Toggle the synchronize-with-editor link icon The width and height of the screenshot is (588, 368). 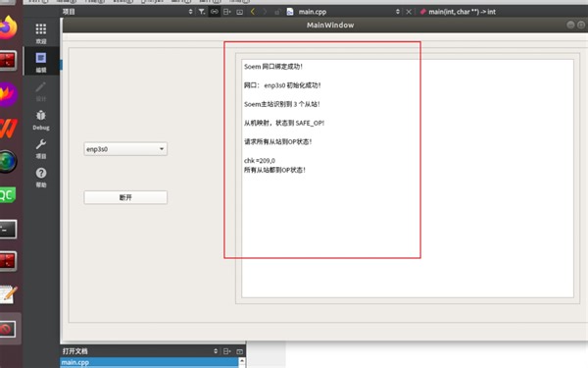tap(214, 12)
